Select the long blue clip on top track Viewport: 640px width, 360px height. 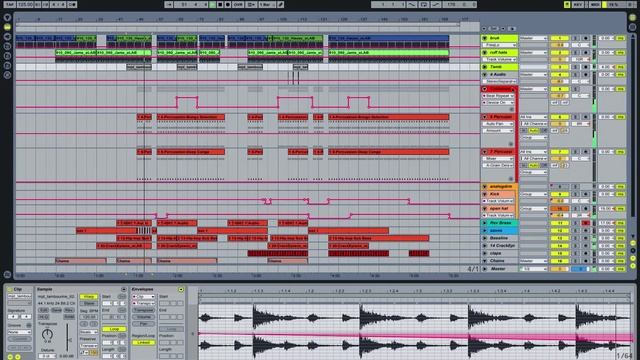pyautogui.click(x=389, y=38)
